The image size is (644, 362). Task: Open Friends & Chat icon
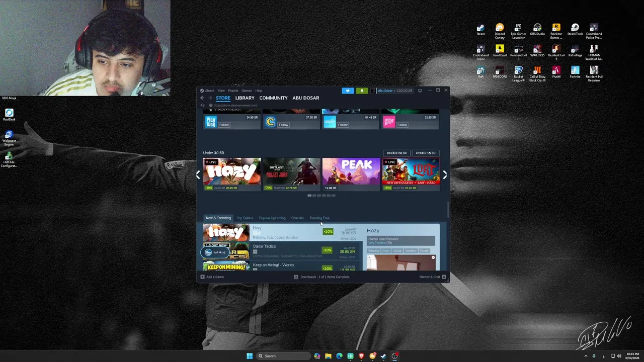(444, 277)
